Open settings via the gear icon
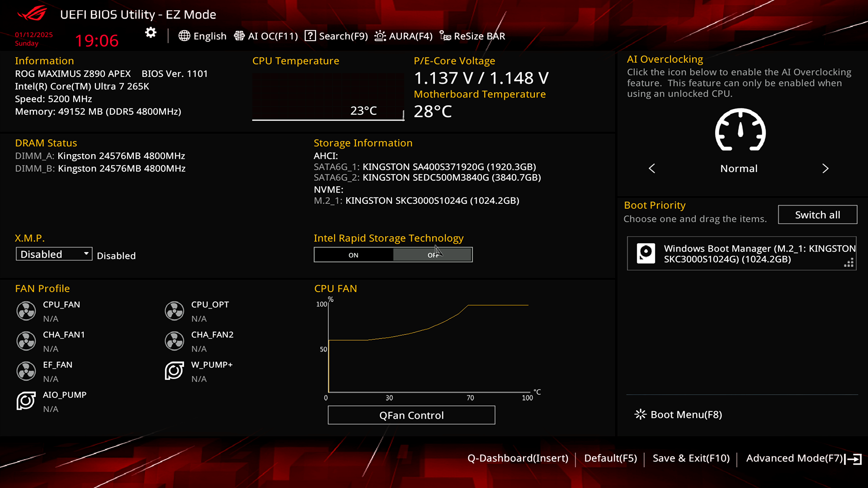The height and width of the screenshot is (488, 868). pos(151,33)
